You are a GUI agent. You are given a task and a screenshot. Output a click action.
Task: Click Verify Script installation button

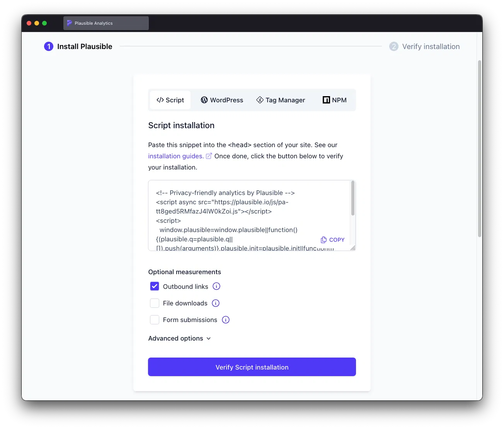252,367
